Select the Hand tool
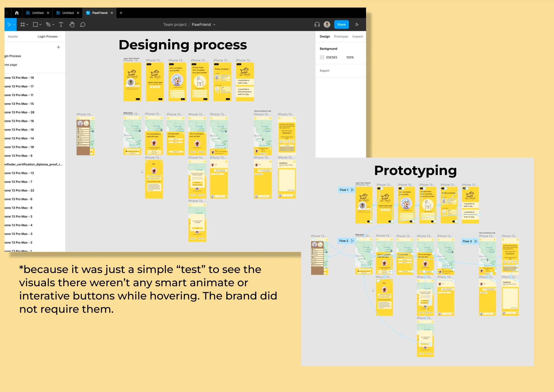 coord(72,25)
